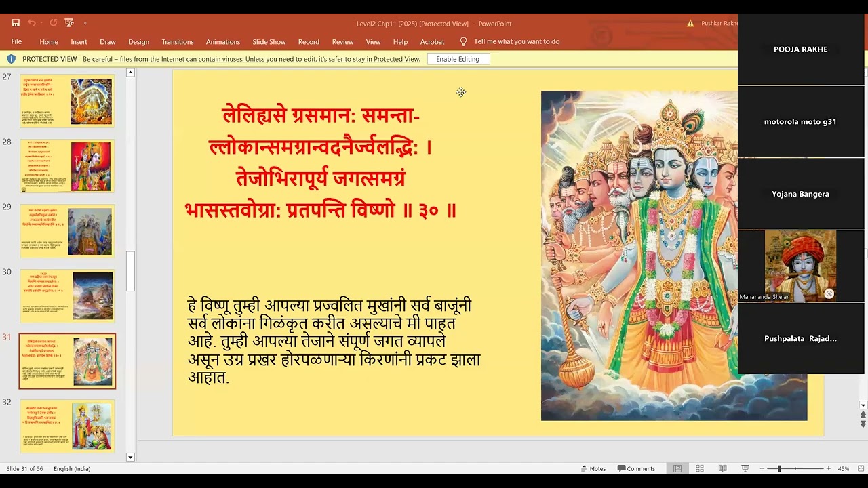The image size is (868, 488).
Task: Switch to Slide Sorter view icon
Action: click(x=700, y=469)
